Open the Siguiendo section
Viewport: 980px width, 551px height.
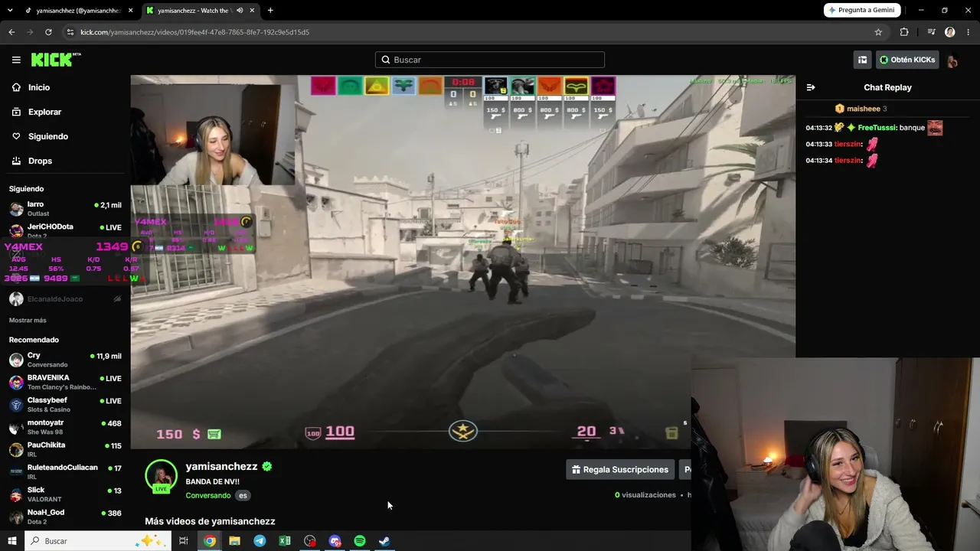[x=48, y=136]
